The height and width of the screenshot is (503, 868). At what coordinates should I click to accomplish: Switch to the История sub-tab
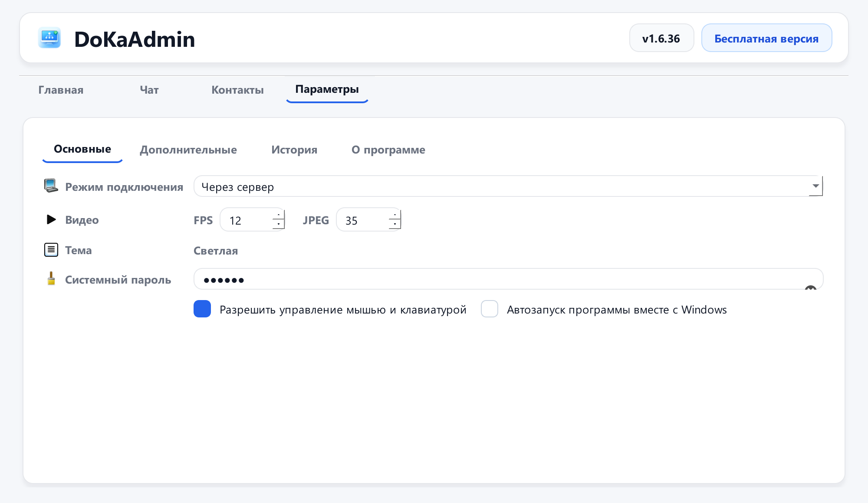tap(294, 150)
